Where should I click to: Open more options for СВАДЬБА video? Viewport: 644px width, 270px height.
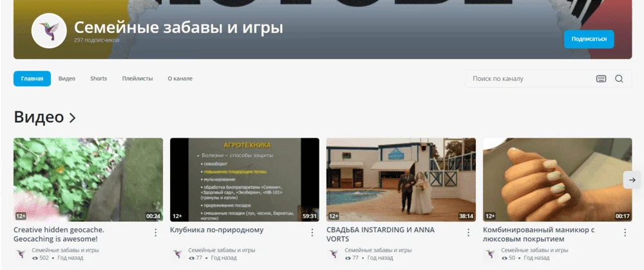[468, 232]
